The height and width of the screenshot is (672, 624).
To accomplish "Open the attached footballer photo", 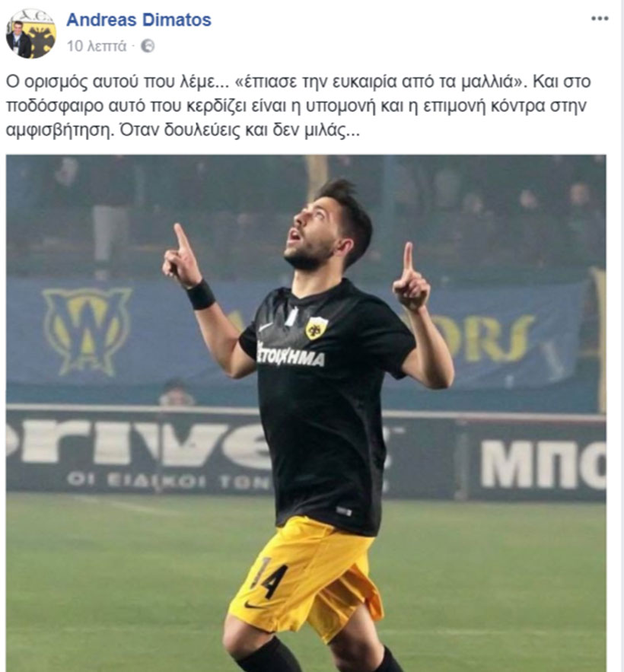I will 306,413.
